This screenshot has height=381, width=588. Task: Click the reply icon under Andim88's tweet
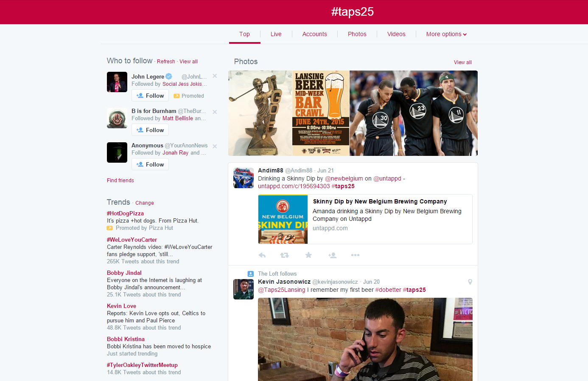(262, 255)
